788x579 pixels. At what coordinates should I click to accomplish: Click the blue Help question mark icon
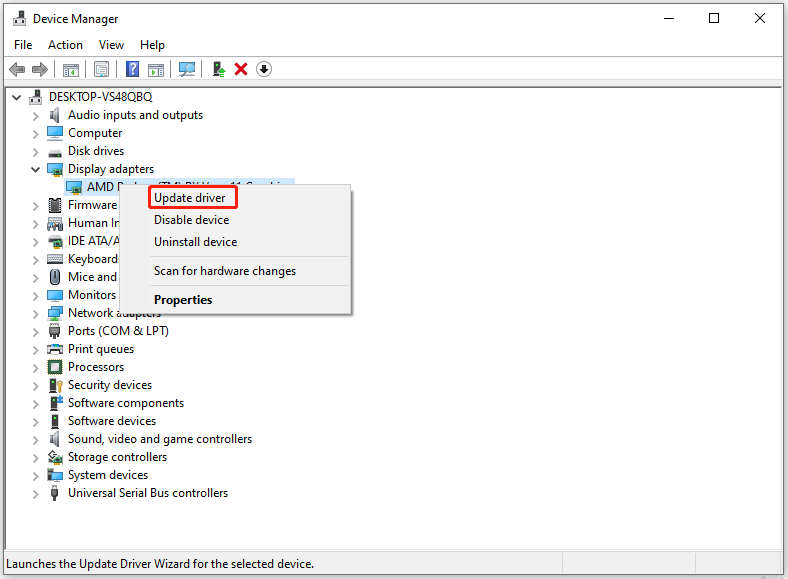pos(132,69)
